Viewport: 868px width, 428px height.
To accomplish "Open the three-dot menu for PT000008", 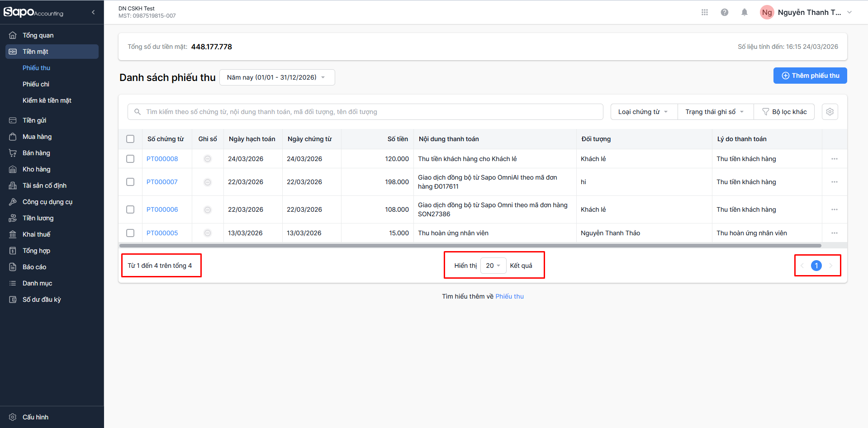I will (x=834, y=159).
